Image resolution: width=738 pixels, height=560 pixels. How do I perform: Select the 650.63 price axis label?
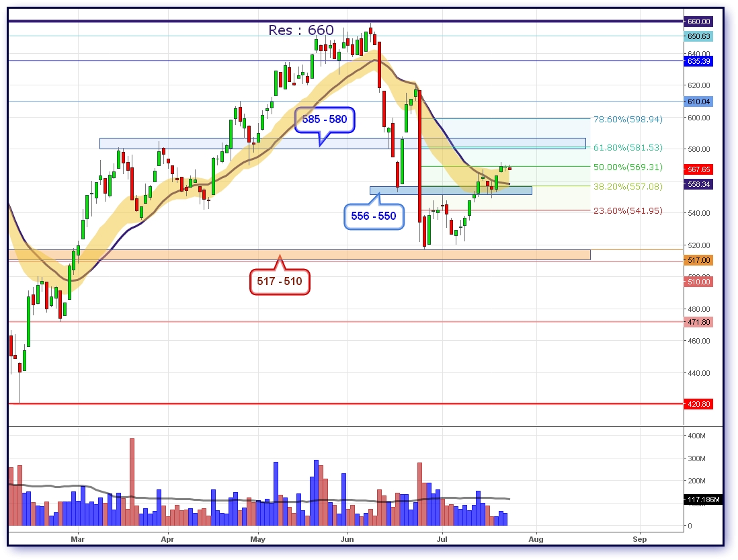tap(699, 36)
